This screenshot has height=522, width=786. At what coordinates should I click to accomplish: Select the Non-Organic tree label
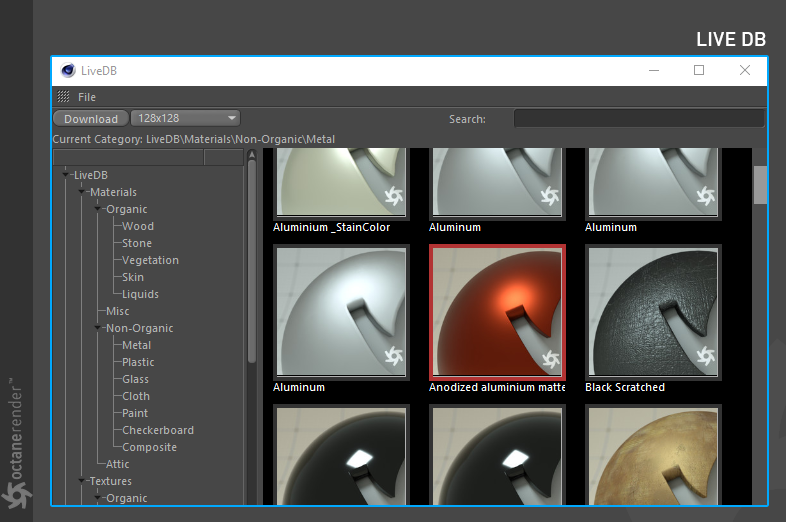139,328
